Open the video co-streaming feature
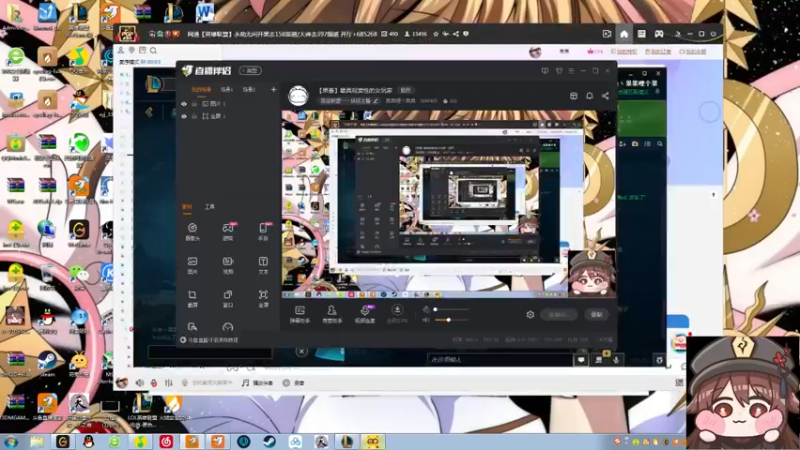 click(365, 314)
